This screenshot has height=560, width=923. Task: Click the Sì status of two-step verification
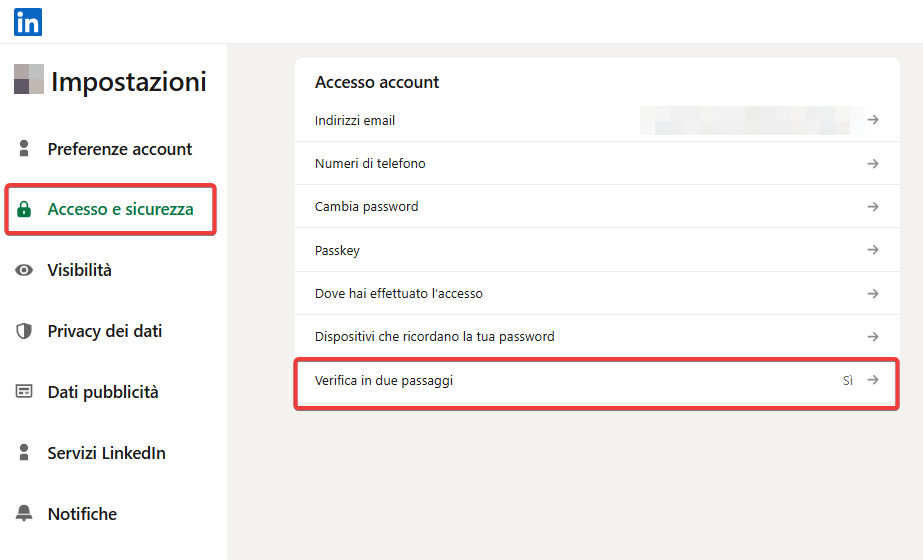tap(848, 380)
